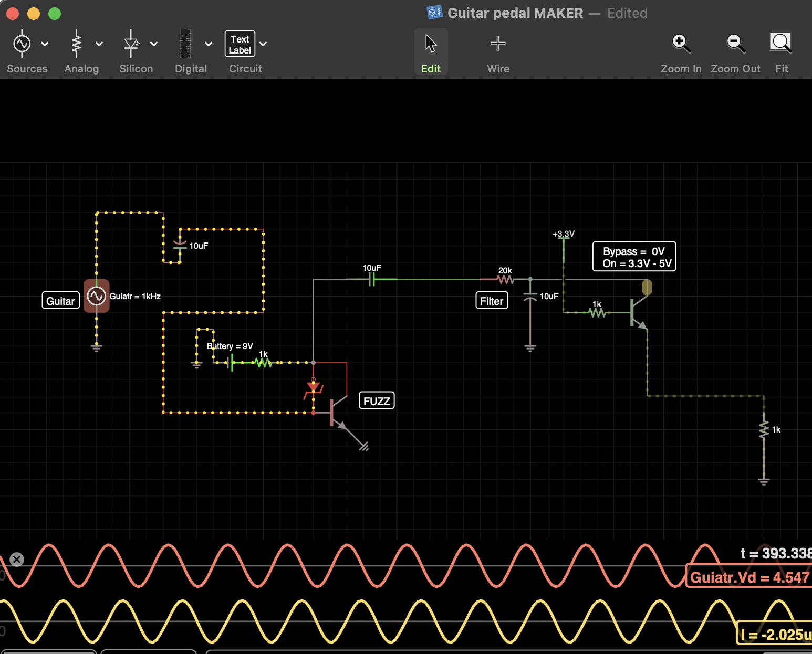Click the Text Label circuit icon

(x=240, y=44)
